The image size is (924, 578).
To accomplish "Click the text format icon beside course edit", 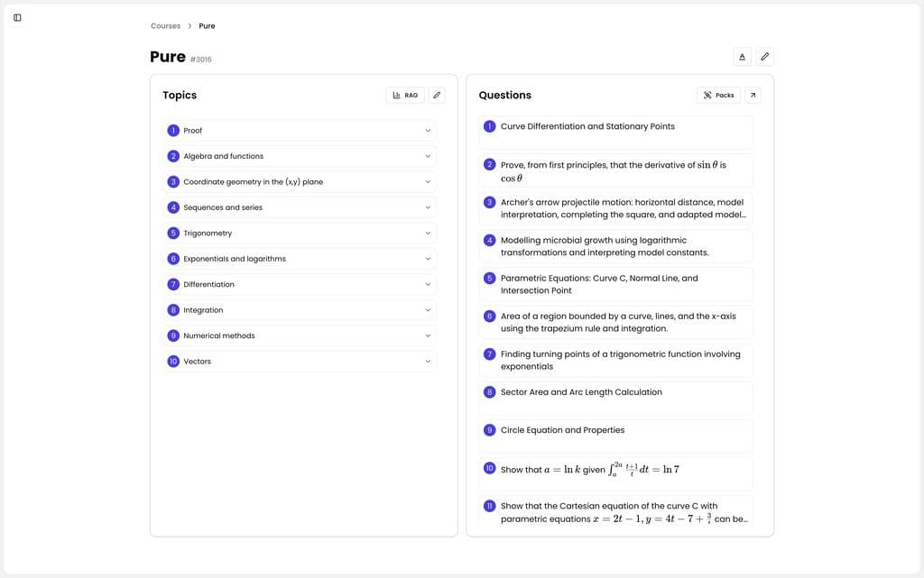I will pyautogui.click(x=742, y=57).
